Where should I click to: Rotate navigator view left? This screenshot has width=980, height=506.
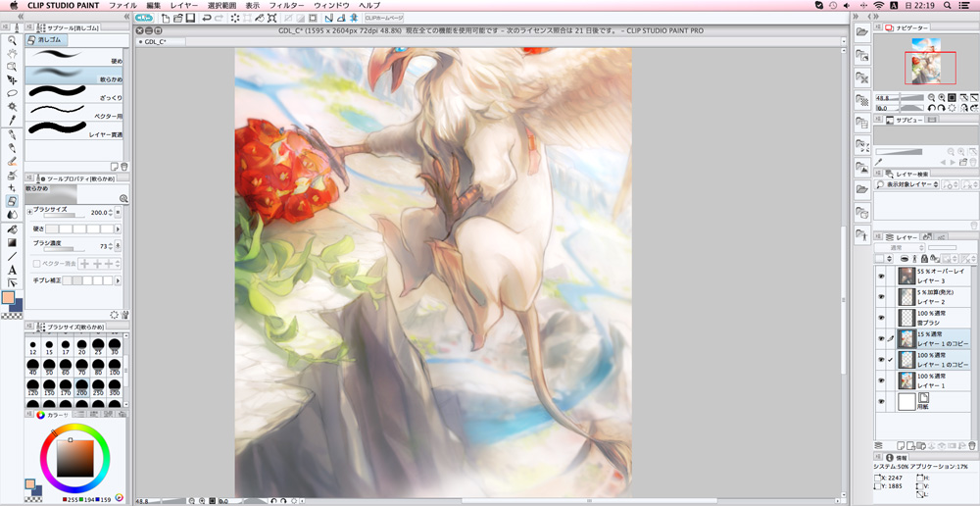(x=932, y=108)
